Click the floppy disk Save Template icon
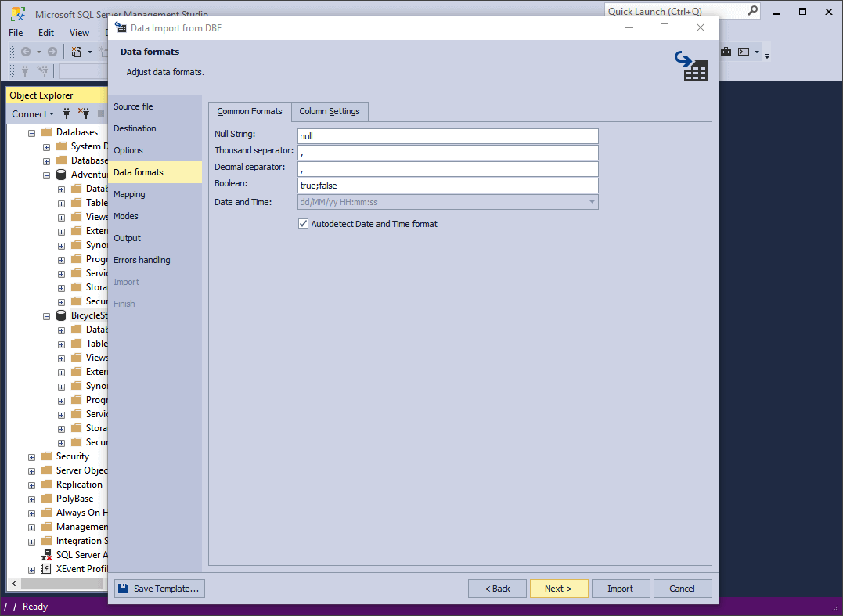 click(x=123, y=589)
